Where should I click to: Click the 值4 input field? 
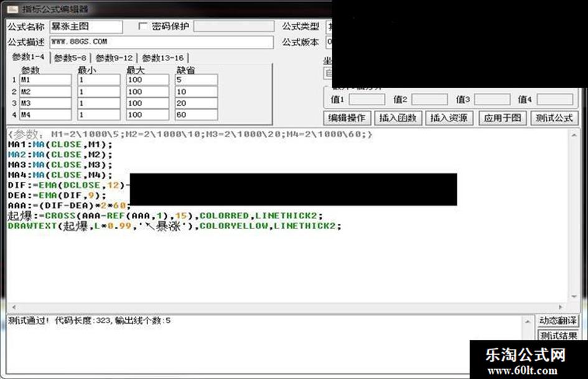coord(554,100)
